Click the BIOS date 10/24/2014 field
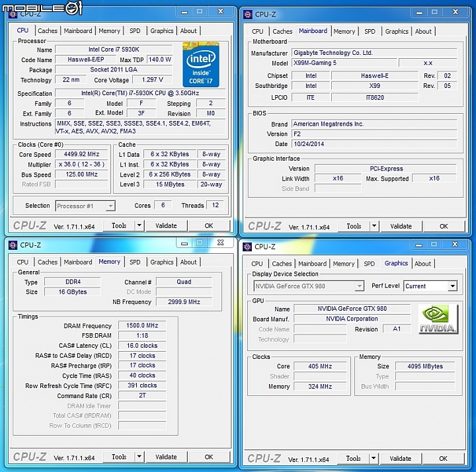Image resolution: width=476 pixels, height=472 pixels. click(x=374, y=144)
